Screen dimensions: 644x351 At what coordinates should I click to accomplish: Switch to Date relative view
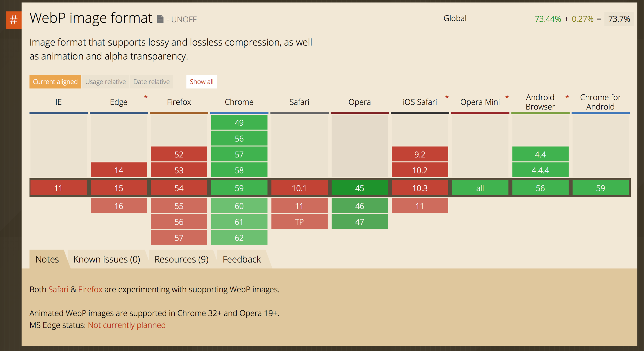click(x=151, y=82)
